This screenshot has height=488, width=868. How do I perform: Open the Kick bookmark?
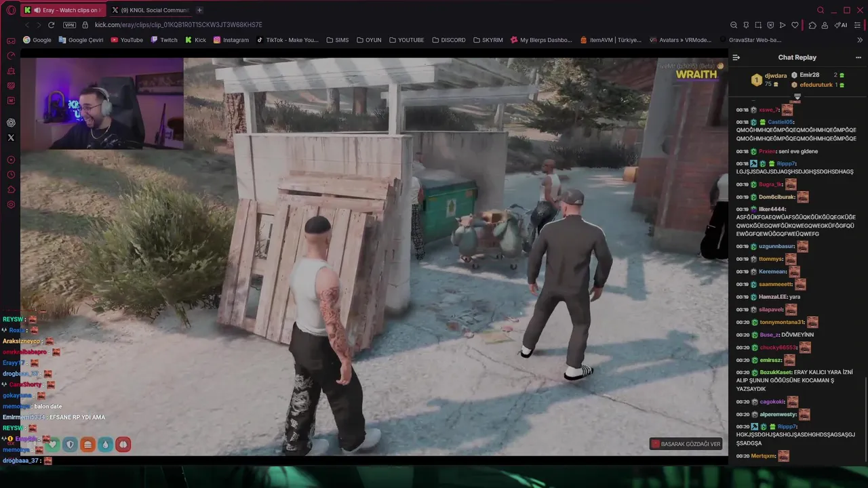pos(195,40)
